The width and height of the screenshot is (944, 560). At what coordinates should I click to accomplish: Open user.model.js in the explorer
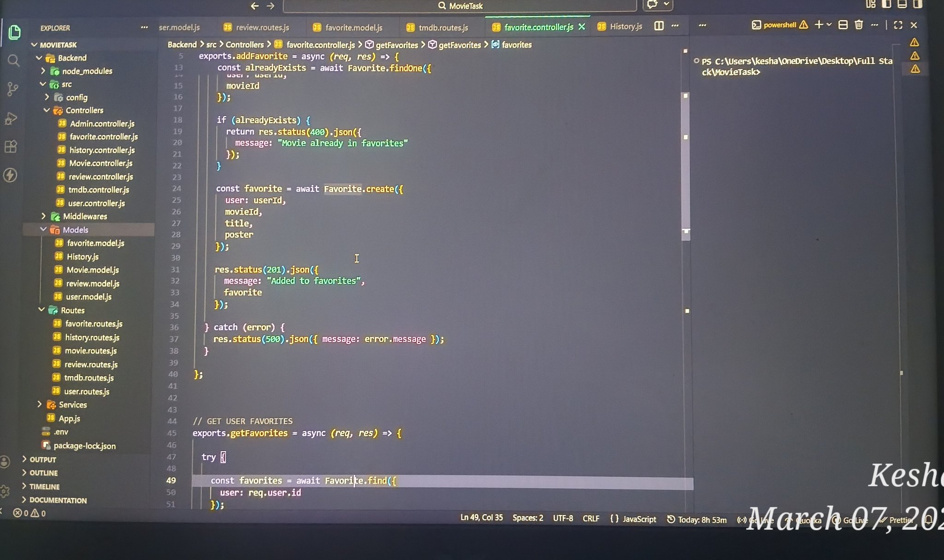[88, 297]
